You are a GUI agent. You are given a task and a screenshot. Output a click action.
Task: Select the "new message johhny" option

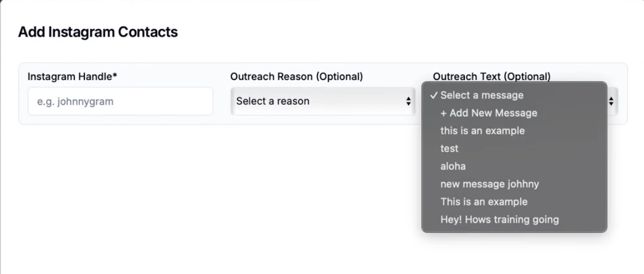490,184
